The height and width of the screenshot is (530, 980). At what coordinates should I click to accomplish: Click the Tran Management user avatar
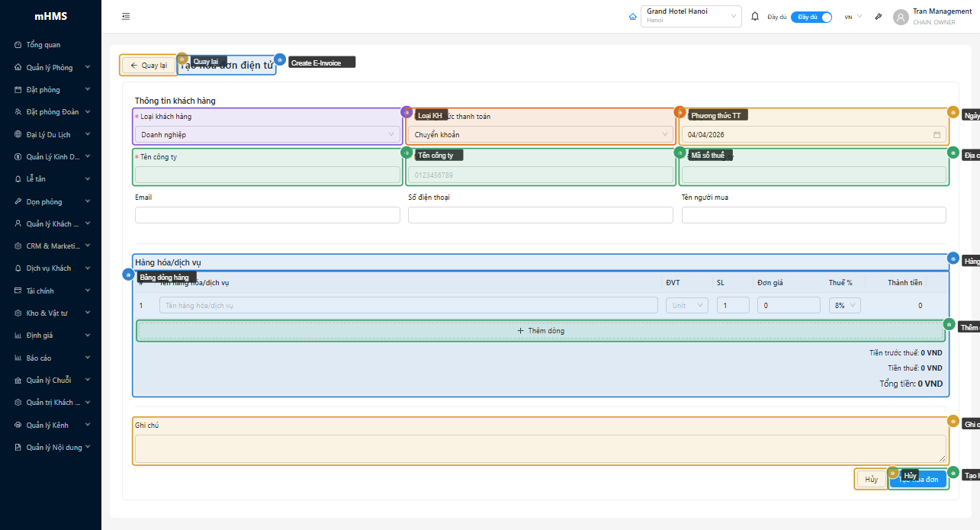(x=901, y=17)
